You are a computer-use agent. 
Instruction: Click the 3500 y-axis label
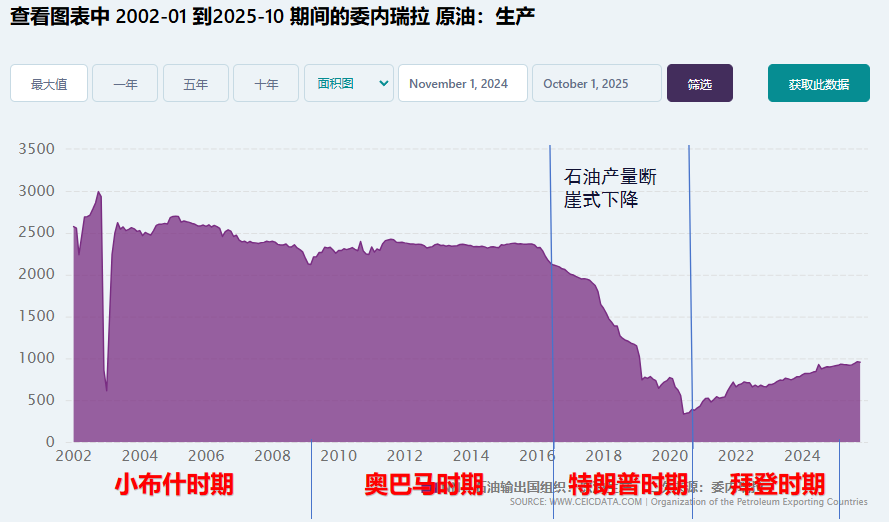pos(37,149)
